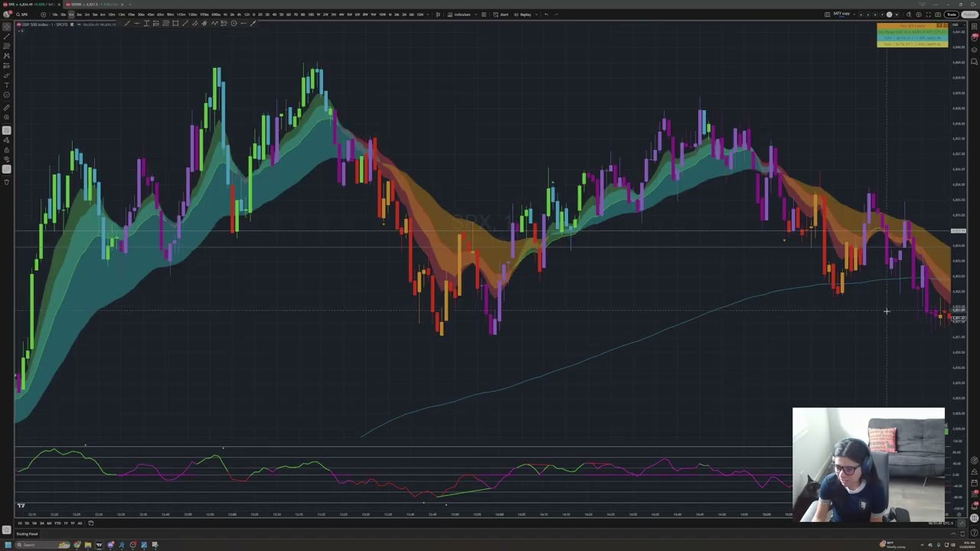The height and width of the screenshot is (551, 980).
Task: Switch to the 4h timeframe
Action: [239, 15]
